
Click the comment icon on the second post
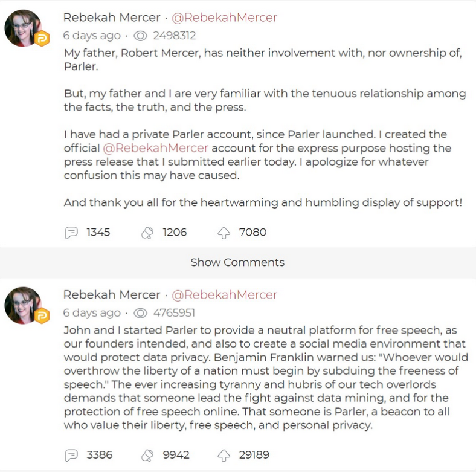tap(71, 455)
